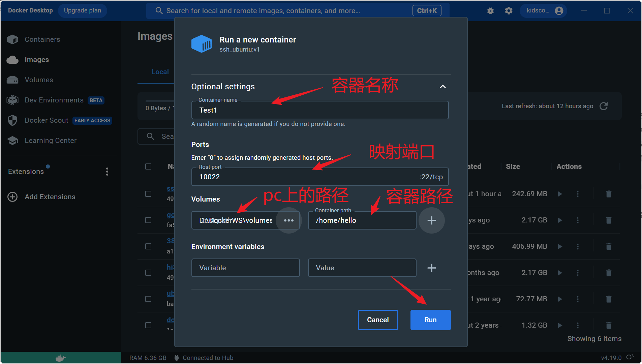Run the 72.77 MB image
Viewport: 642px width, 364px height.
(x=560, y=299)
